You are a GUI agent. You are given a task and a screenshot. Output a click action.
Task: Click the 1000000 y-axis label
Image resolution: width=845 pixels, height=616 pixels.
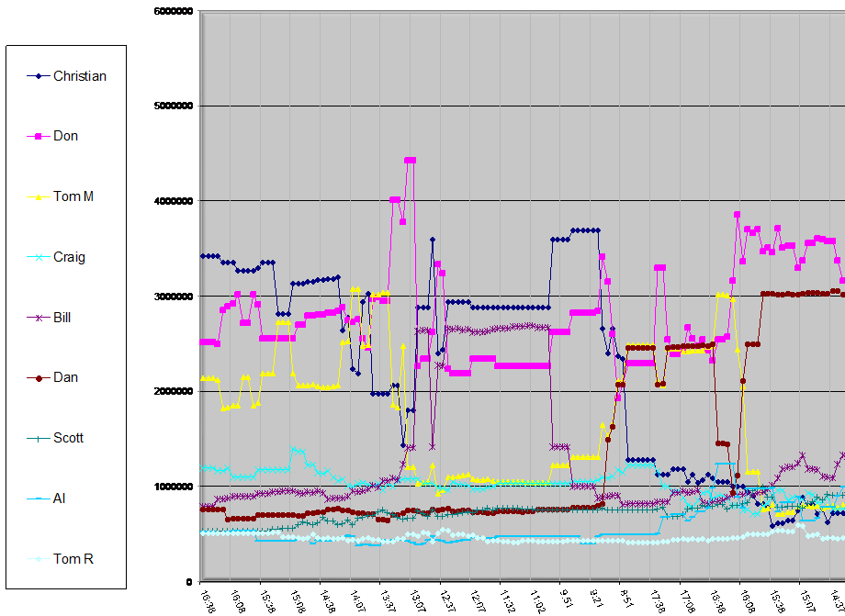[x=173, y=487]
